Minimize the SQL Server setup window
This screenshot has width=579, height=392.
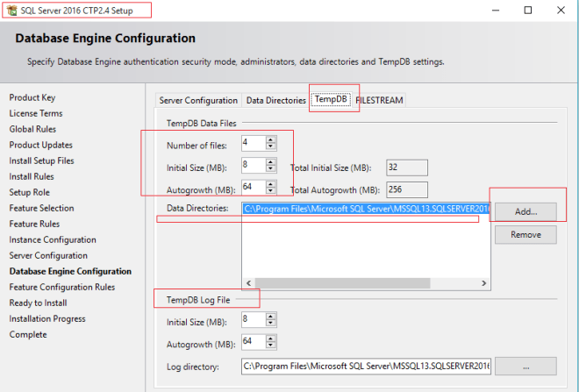(x=496, y=11)
